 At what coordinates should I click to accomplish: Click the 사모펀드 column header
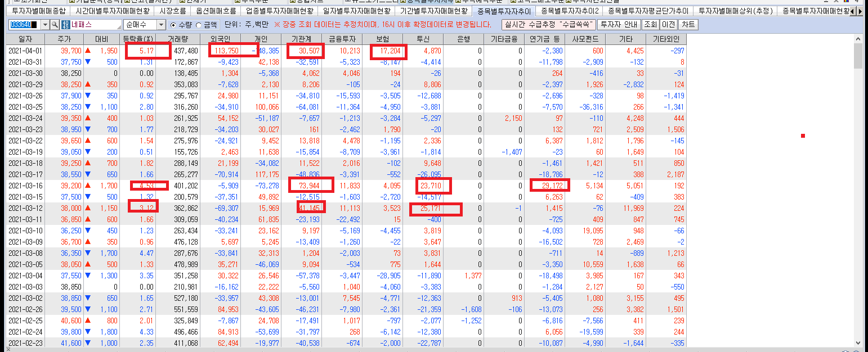(585, 39)
